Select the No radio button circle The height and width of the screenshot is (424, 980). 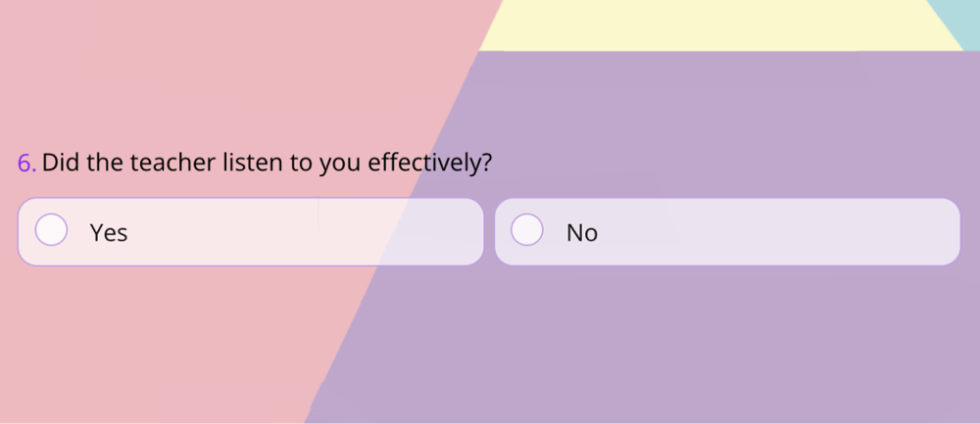point(527,230)
